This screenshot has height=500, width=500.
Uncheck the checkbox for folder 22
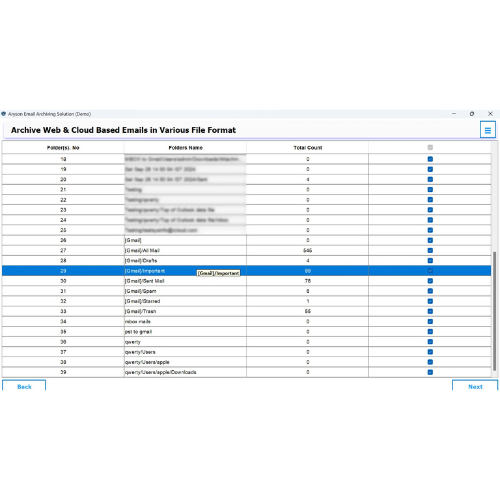click(430, 200)
